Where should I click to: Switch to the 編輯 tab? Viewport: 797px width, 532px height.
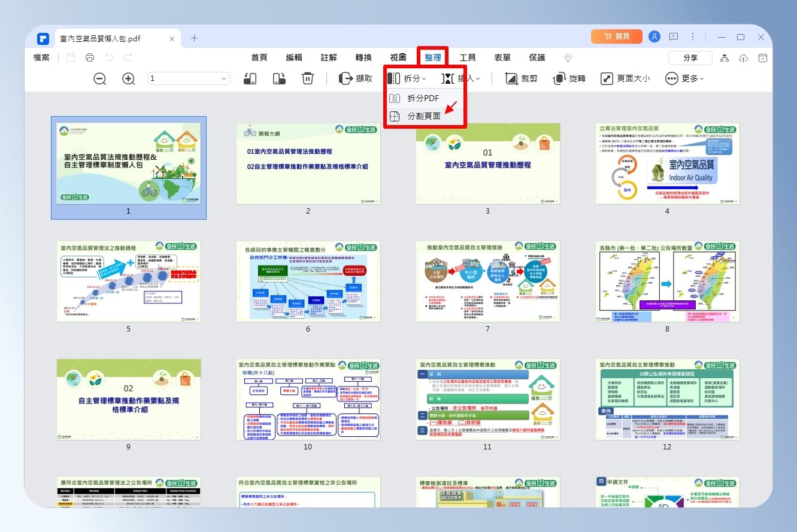(294, 57)
